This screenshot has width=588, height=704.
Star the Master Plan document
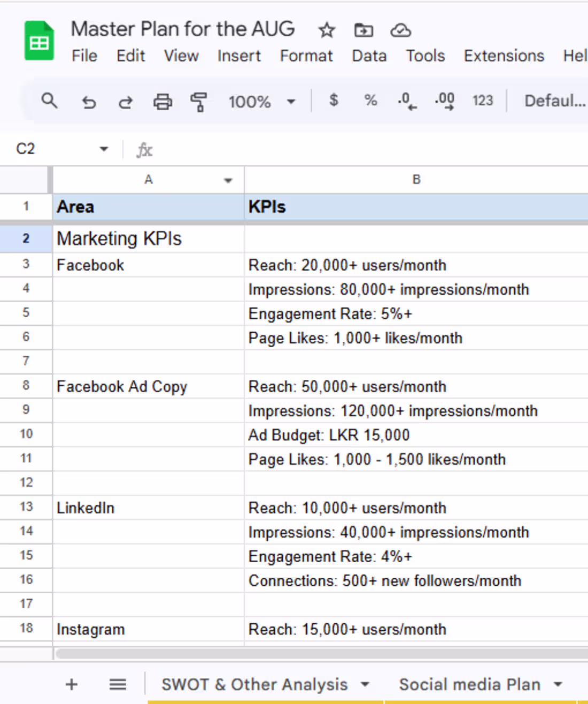point(326,30)
